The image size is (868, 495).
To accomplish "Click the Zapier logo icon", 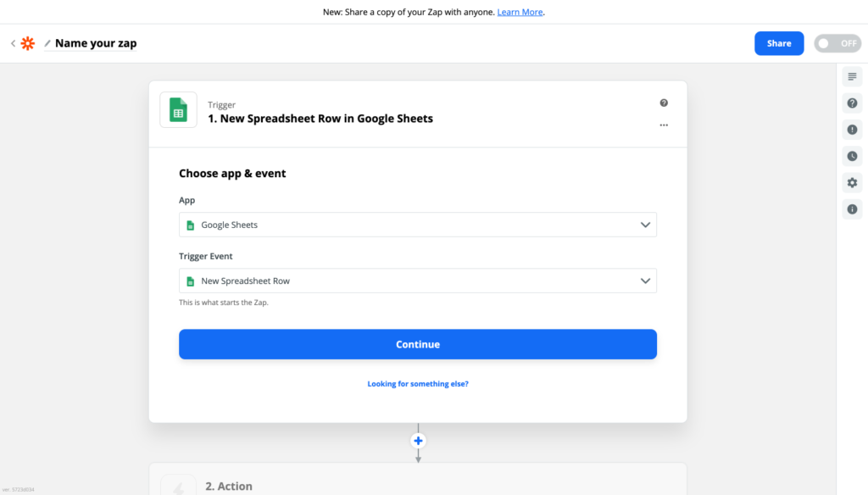I will click(28, 42).
